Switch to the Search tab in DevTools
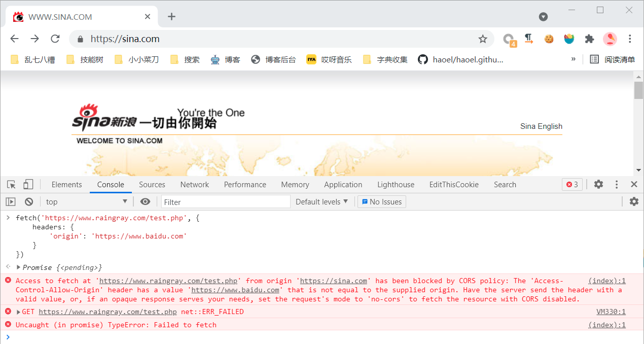This screenshot has height=344, width=644. pos(505,185)
